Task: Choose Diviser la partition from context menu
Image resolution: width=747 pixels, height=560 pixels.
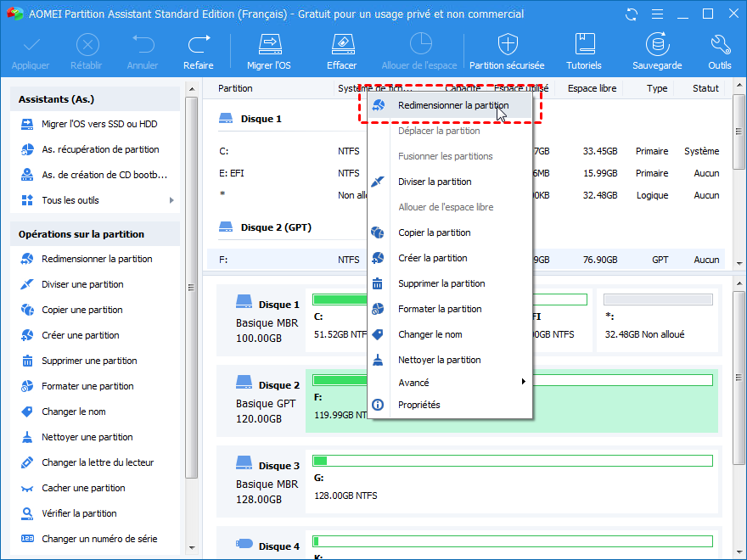Action: tap(434, 182)
